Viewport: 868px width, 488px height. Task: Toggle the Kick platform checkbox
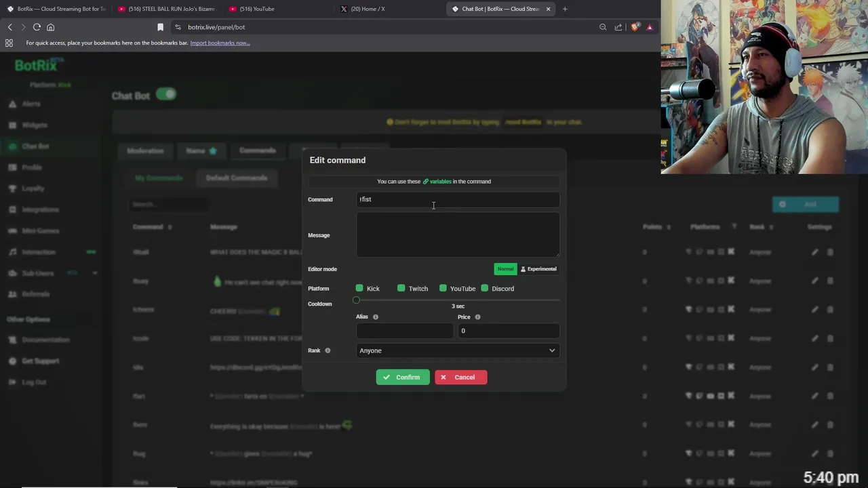pos(359,288)
